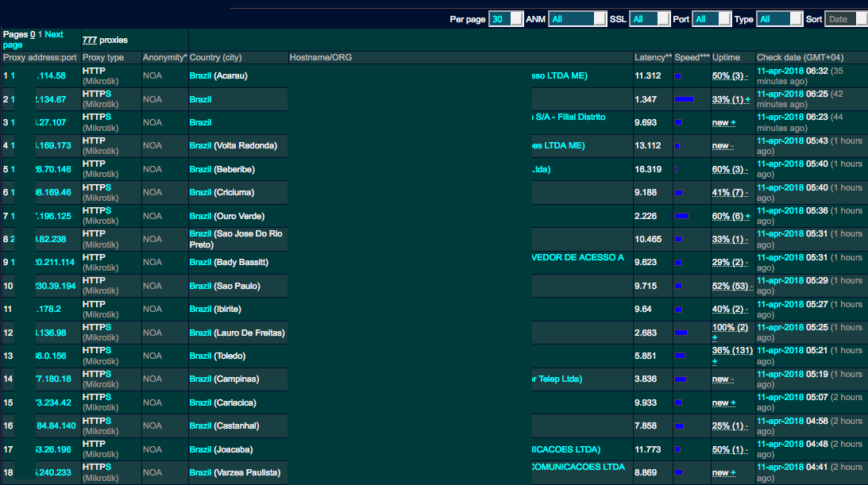Click the Brazil link for Campinas row
Screen dimensions: 868x485
[200, 379]
